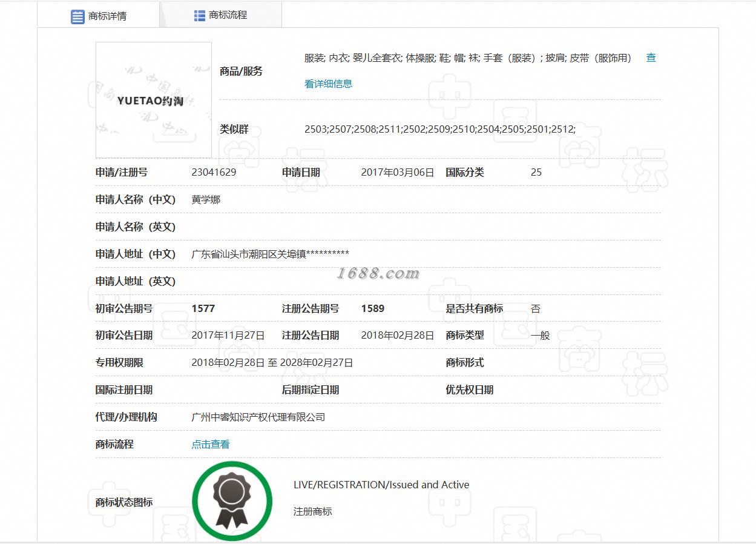
Task: Select the agency name 广州中睿知识产权代理有限公司
Action: pyautogui.click(x=258, y=417)
